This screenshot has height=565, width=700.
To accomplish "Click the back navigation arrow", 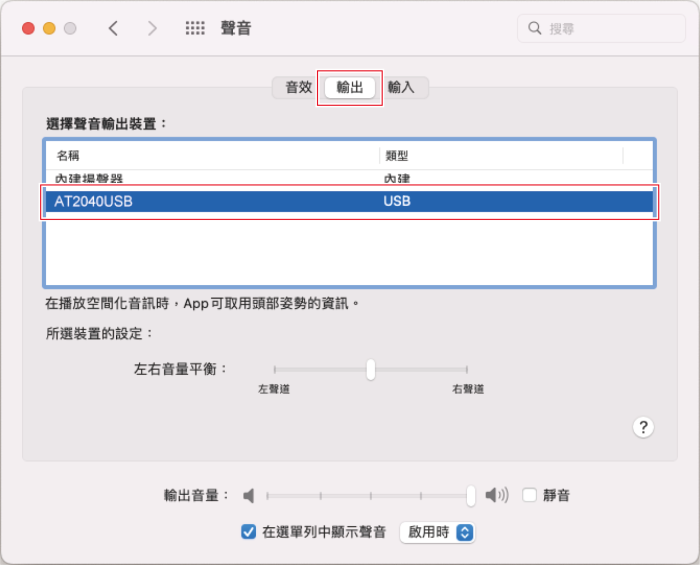I will (x=113, y=28).
